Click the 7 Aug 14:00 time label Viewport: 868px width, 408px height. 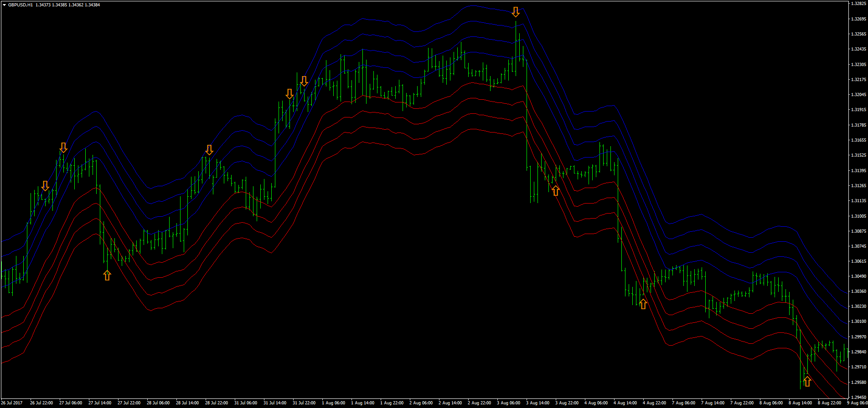point(713,403)
